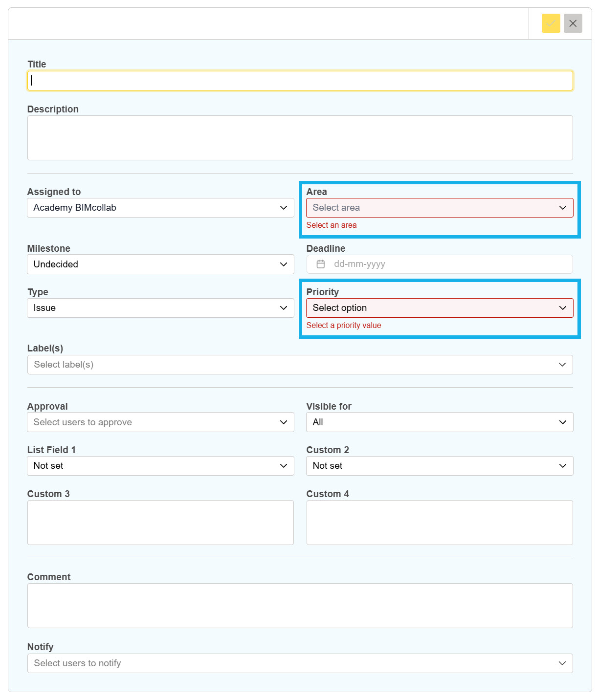Click the Deadline dd-mm-yyyy date field
The height and width of the screenshot is (700, 598).
coord(440,264)
